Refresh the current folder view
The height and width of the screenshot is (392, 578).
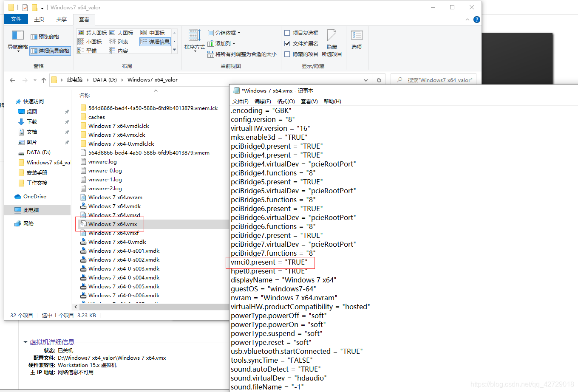(x=379, y=80)
